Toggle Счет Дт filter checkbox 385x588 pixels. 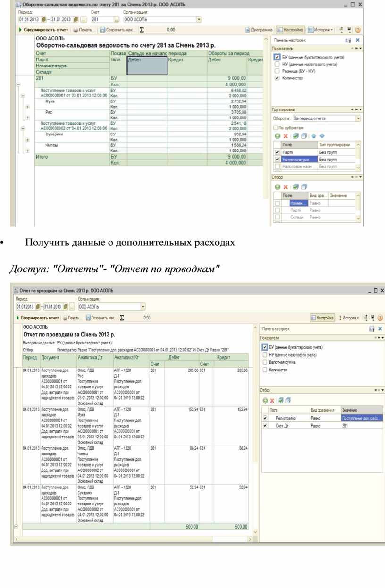265,425
